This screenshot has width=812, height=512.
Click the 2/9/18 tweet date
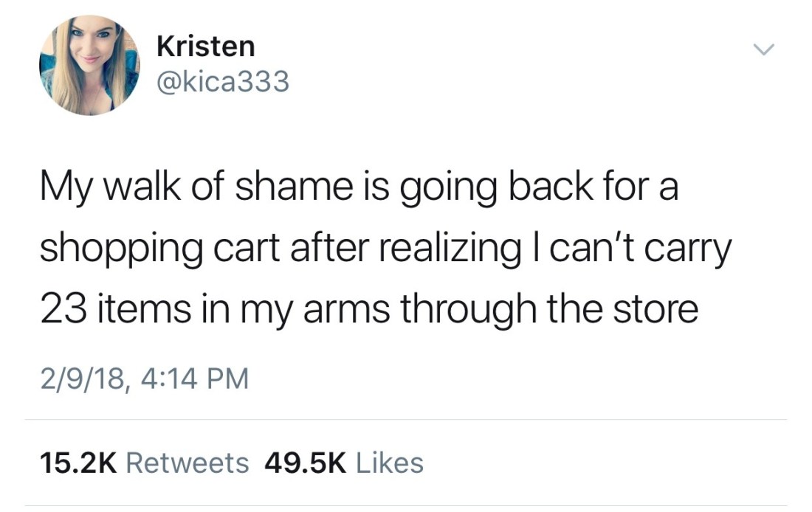83,378
